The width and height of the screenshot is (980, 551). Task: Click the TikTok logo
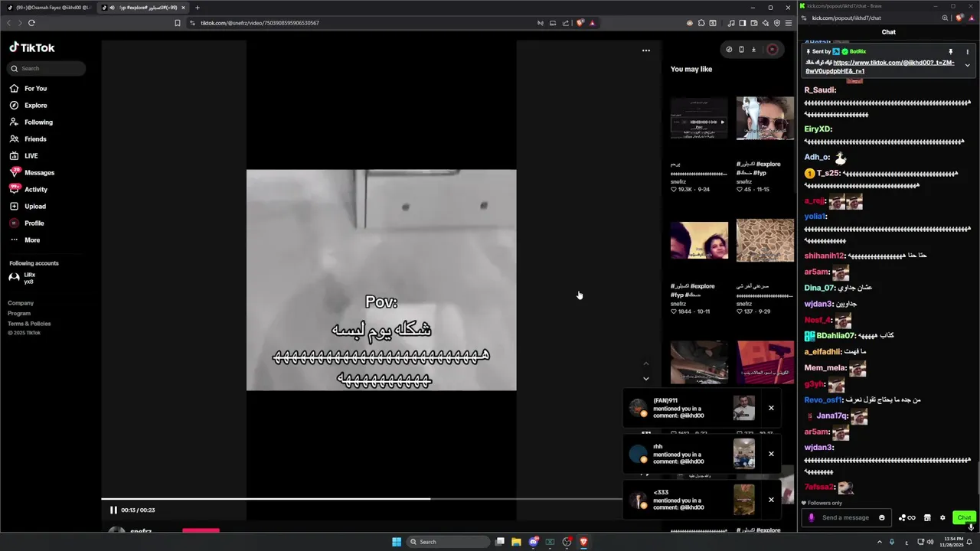[x=32, y=47]
